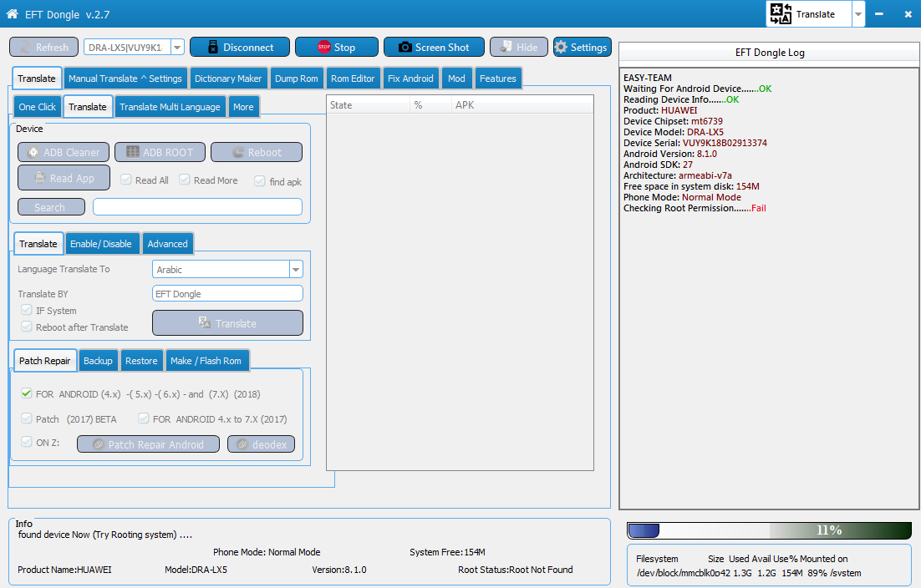Select the Patch Repair tab
This screenshot has height=588, width=921.
[x=44, y=361]
